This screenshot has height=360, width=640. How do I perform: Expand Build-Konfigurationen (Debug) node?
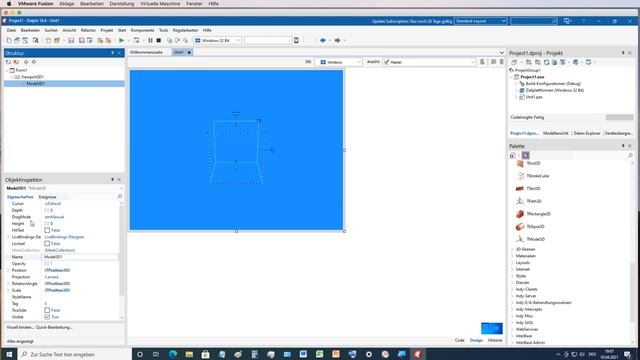pos(516,84)
